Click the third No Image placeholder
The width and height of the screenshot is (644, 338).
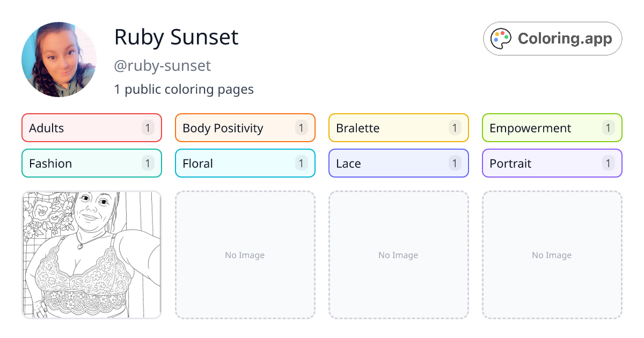tap(398, 255)
